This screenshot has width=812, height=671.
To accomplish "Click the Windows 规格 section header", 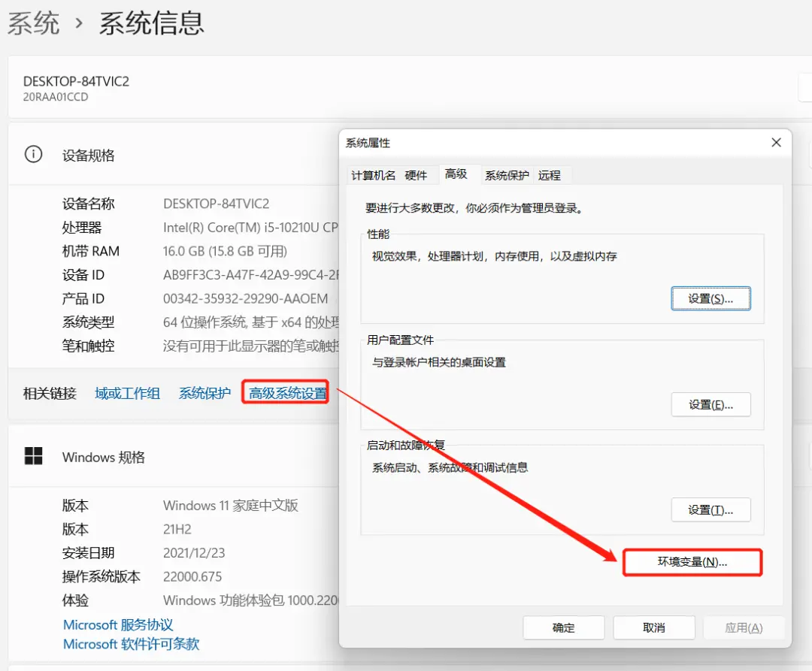I will coord(104,458).
